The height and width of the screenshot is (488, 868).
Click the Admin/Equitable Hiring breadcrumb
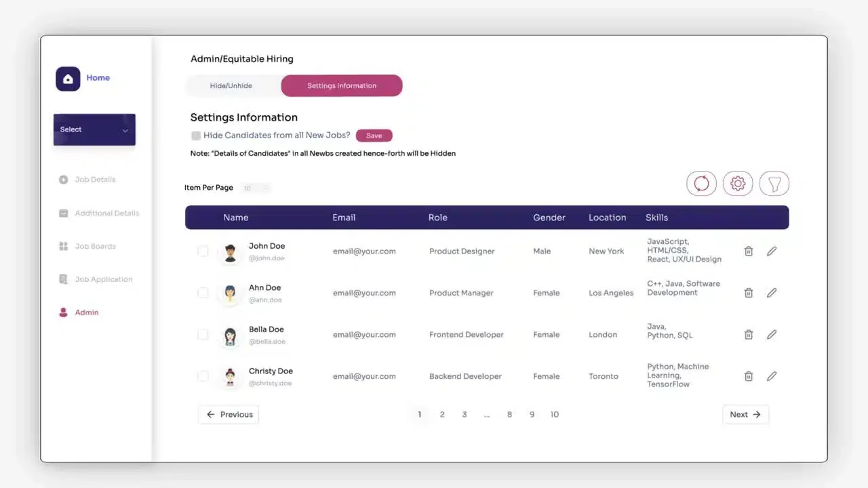click(242, 59)
